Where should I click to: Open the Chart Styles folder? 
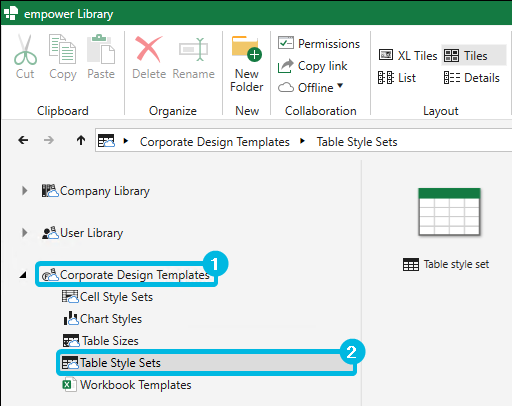click(x=111, y=319)
